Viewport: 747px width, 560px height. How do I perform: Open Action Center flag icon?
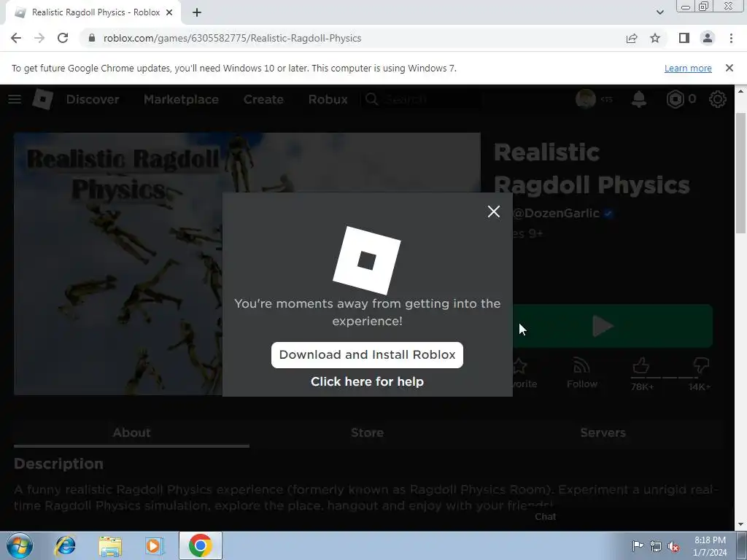tap(638, 545)
